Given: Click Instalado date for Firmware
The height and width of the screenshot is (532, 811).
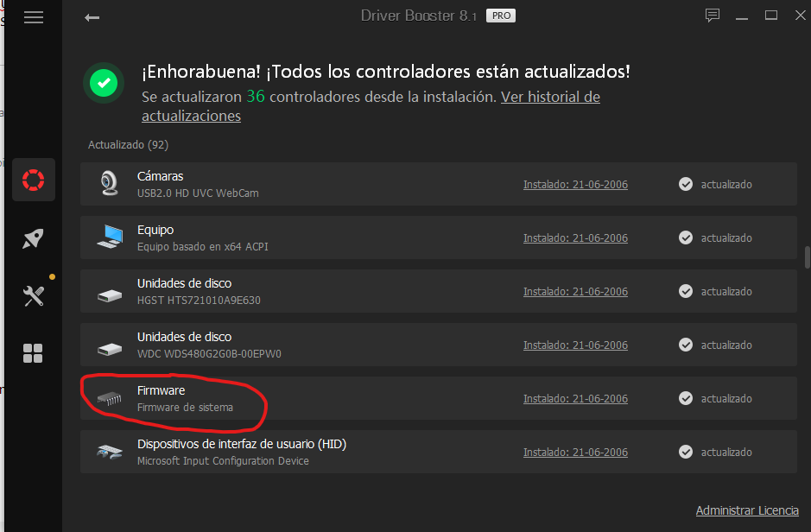Looking at the screenshot, I should tap(576, 399).
